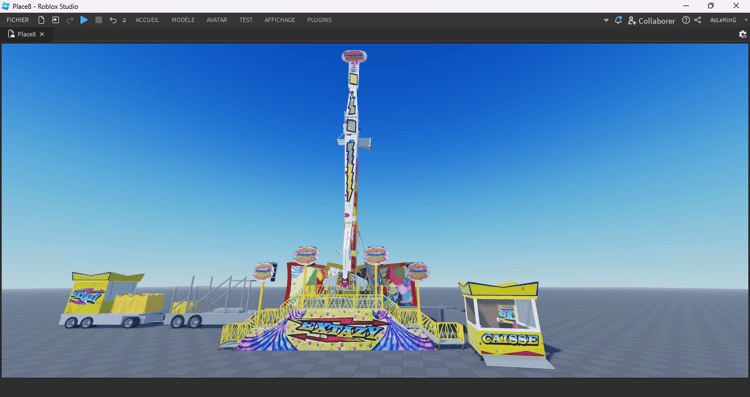Click the open-from-file icon beside New
This screenshot has height=397, width=750.
pos(55,20)
